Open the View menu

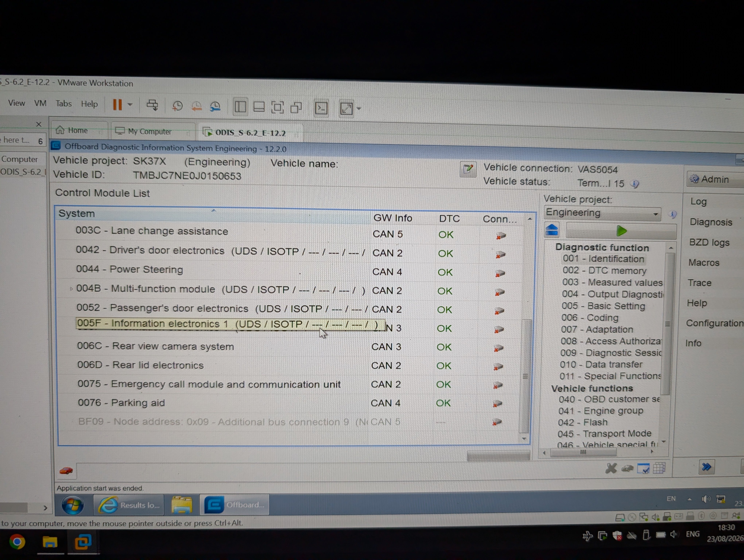[16, 103]
